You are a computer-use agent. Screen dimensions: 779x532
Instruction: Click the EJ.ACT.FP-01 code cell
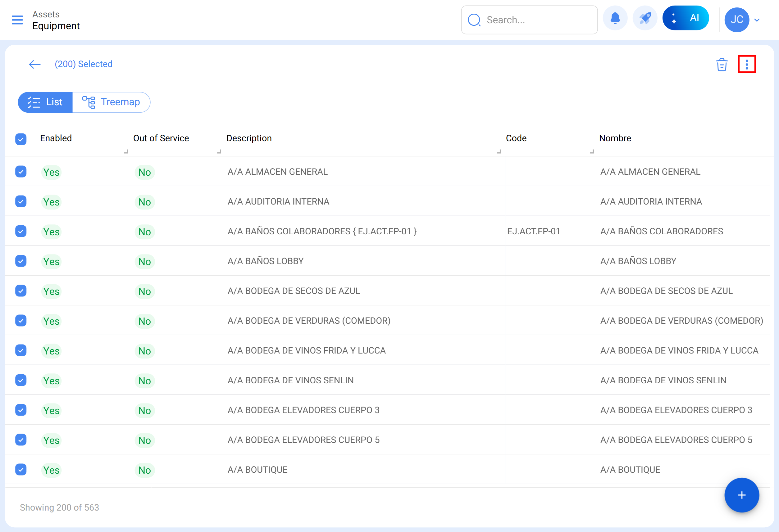point(533,231)
